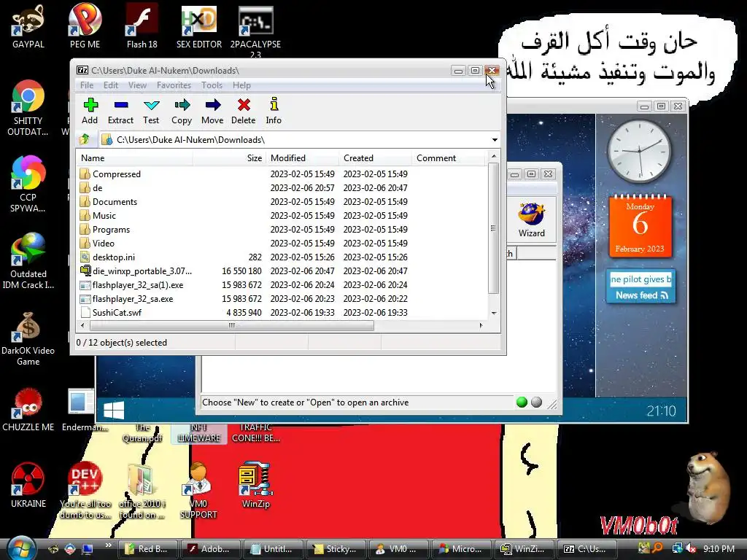Click the red Delete icon
Image resolution: width=747 pixels, height=560 pixels.
click(244, 111)
